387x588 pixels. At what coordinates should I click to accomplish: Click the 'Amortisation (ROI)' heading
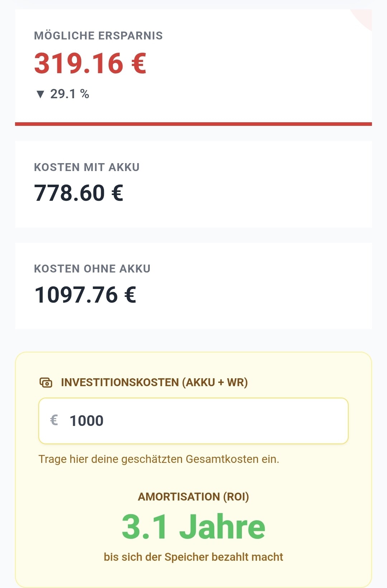tap(193, 497)
